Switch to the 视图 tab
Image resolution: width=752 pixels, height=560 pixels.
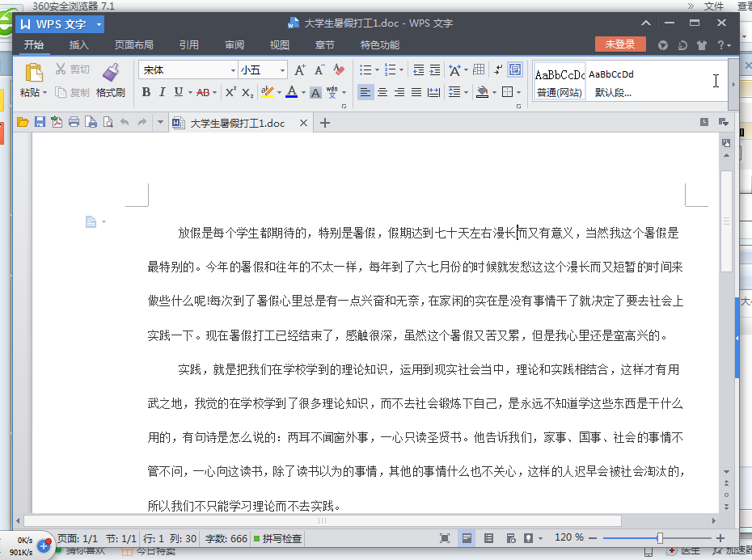pos(280,44)
